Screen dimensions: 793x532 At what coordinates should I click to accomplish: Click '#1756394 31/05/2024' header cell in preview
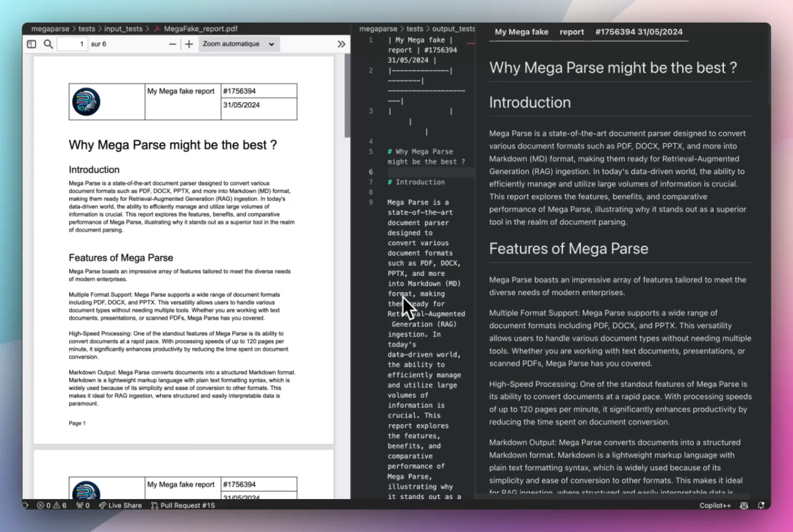click(639, 32)
